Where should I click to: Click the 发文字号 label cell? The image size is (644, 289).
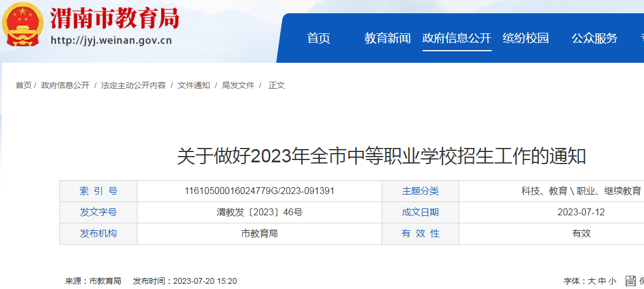click(98, 212)
